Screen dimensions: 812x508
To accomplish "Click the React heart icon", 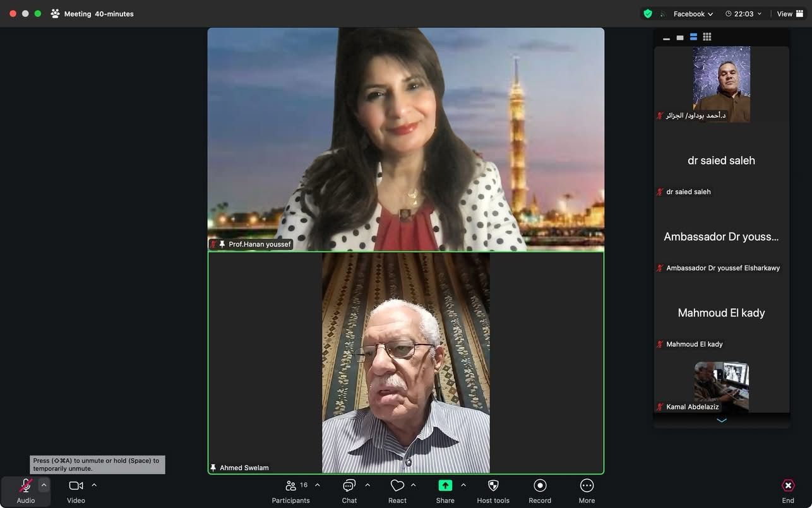I will tap(397, 486).
